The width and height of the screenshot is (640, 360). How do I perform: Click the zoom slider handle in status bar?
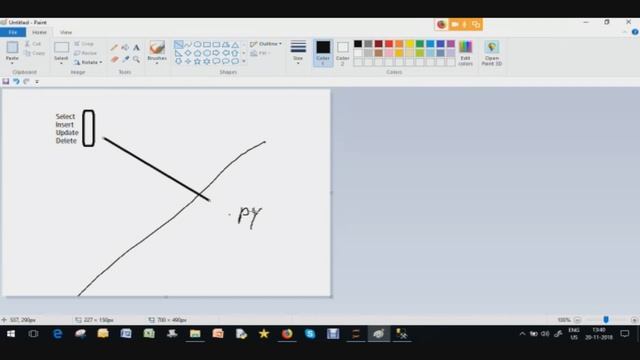click(x=606, y=320)
